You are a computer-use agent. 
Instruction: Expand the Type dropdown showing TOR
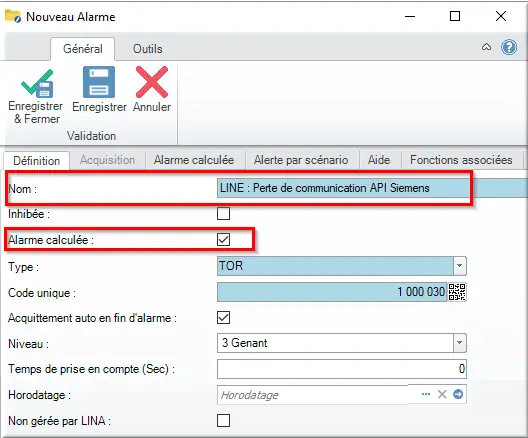click(459, 266)
